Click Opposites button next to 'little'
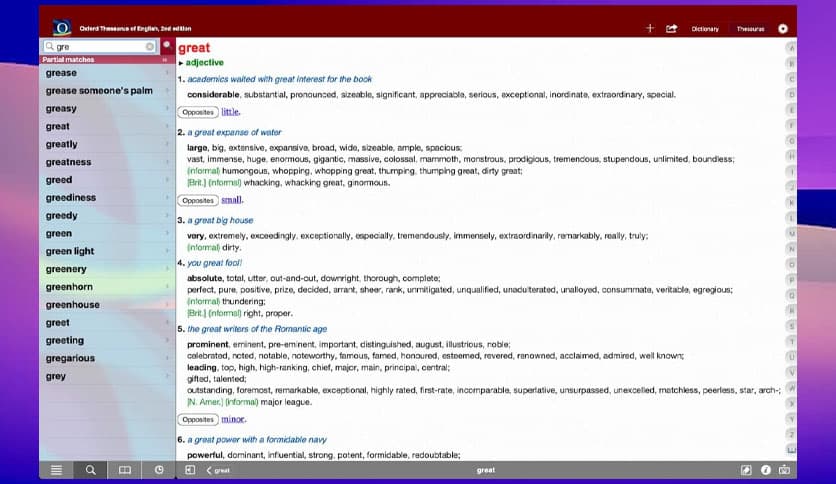This screenshot has width=836, height=484. coord(198,112)
